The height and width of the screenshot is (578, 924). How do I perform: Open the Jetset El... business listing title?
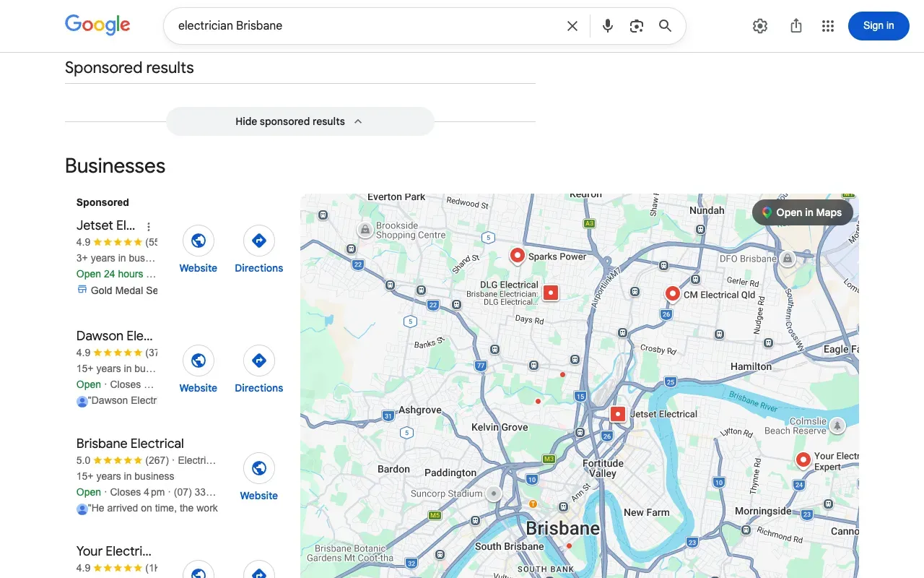click(x=106, y=225)
